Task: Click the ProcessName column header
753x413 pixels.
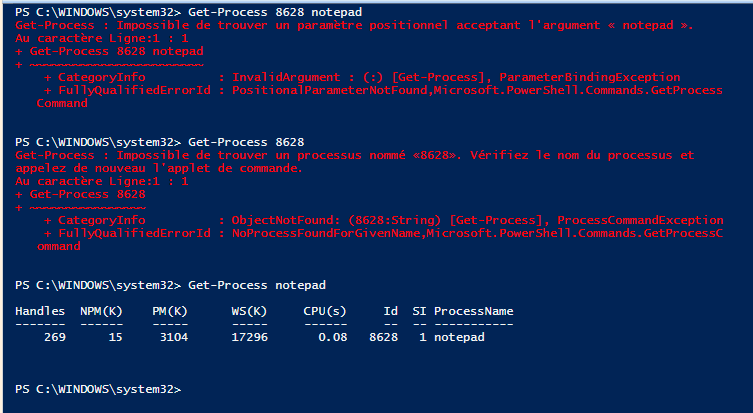Action: pos(473,311)
